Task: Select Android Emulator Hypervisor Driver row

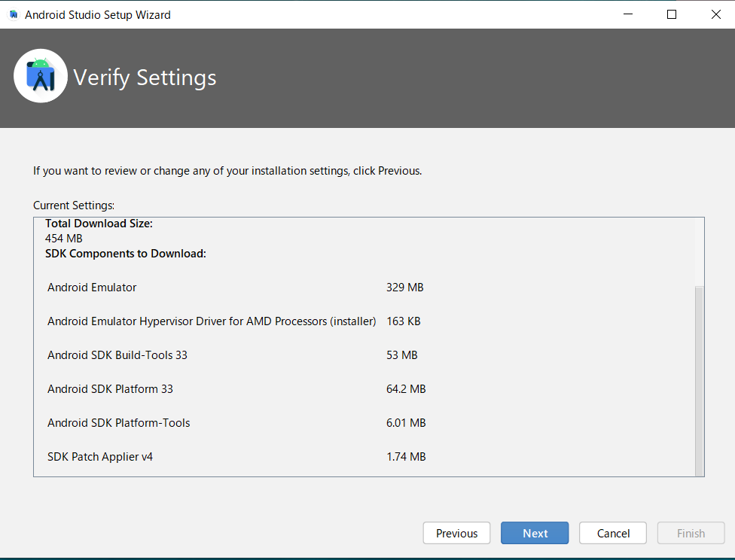Action: 235,321
